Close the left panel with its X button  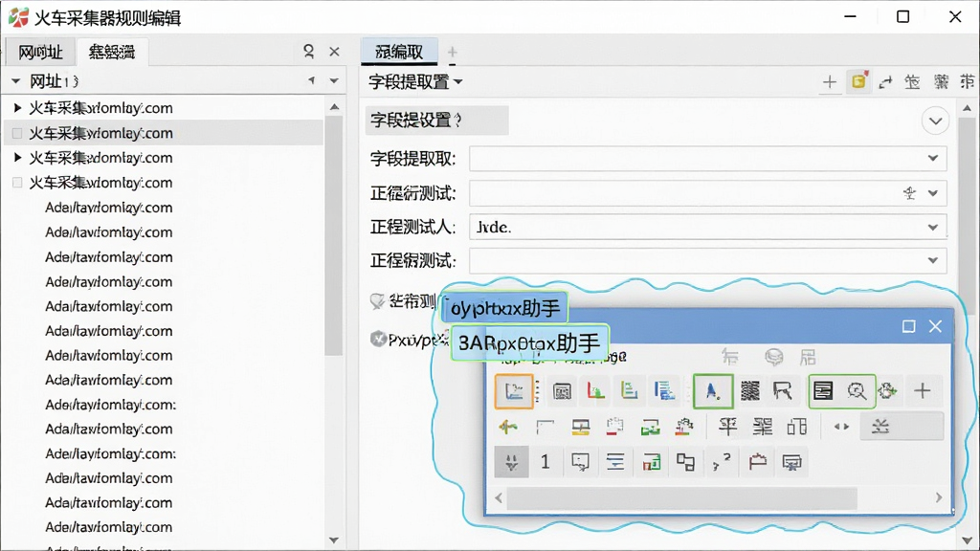coord(334,52)
